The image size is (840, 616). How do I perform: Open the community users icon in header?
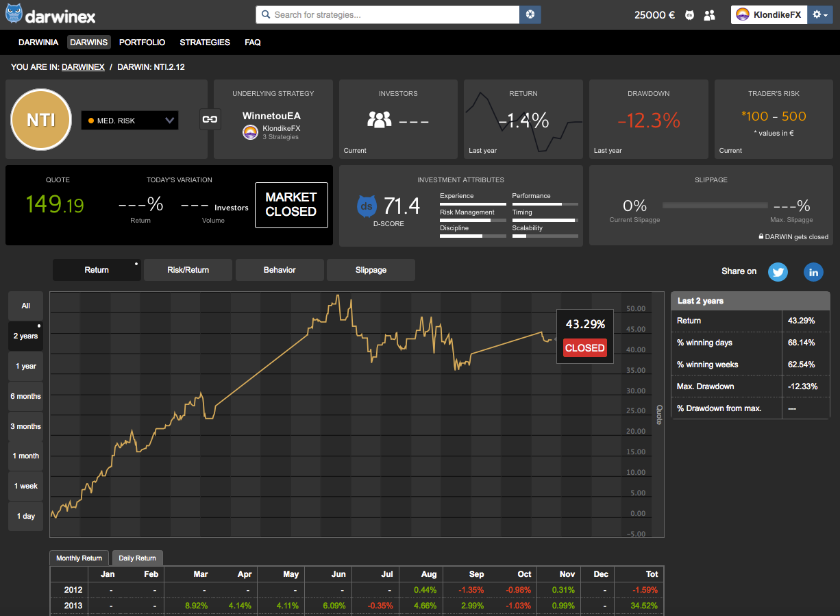click(x=709, y=14)
